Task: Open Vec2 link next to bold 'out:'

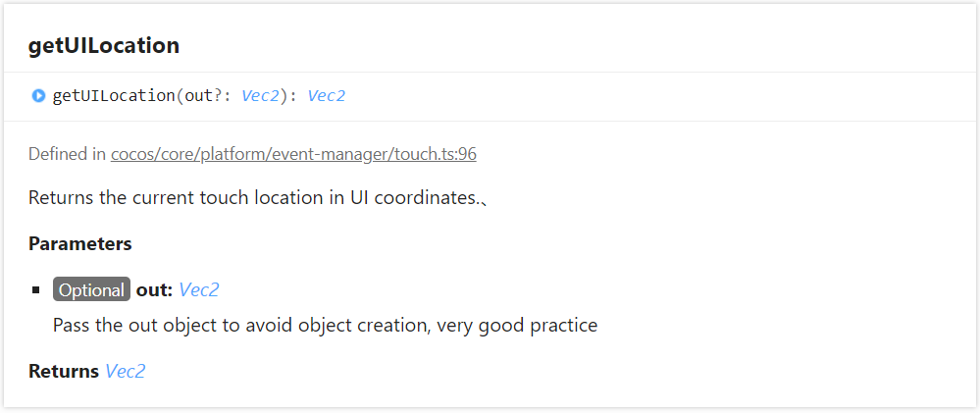Action: [198, 290]
